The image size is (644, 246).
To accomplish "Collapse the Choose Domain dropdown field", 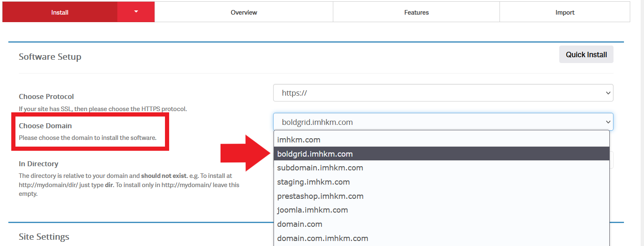I will click(x=443, y=122).
